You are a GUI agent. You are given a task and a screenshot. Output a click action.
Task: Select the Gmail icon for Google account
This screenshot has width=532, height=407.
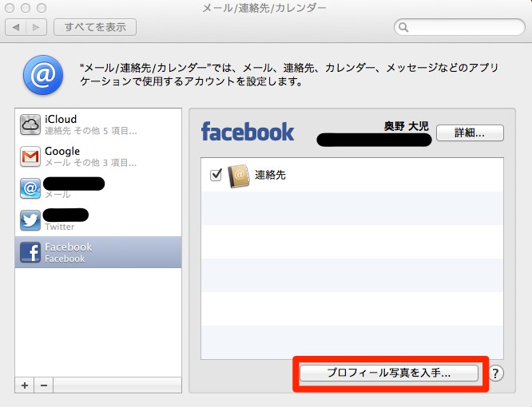30,156
